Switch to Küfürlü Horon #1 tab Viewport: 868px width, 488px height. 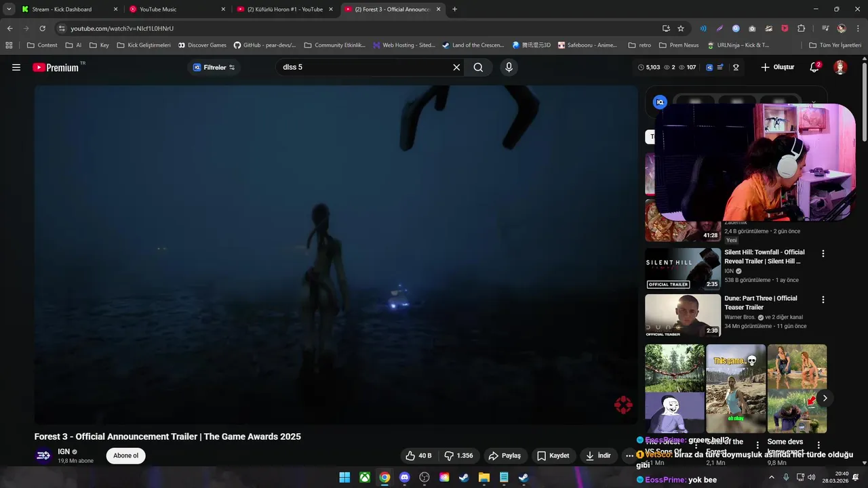tap(285, 9)
